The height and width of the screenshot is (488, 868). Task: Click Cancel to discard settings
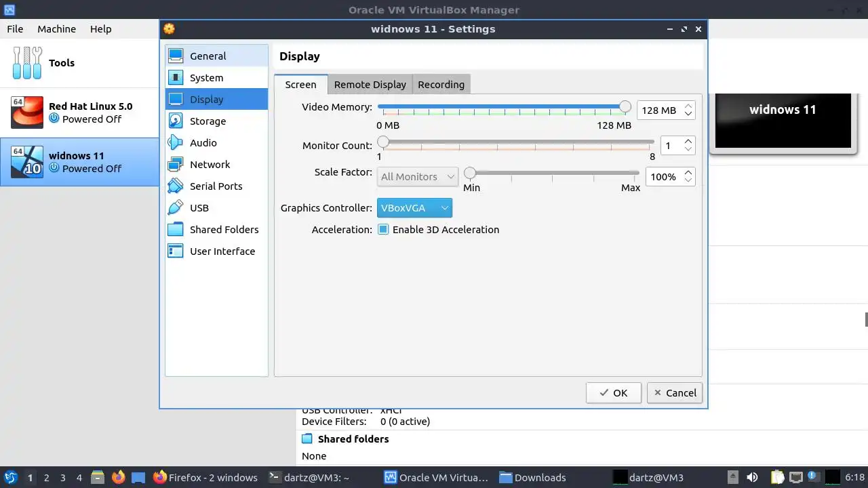point(675,392)
